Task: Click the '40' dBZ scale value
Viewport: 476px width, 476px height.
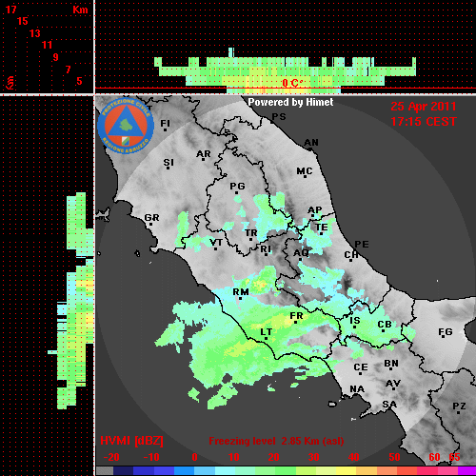Action: click(x=354, y=457)
